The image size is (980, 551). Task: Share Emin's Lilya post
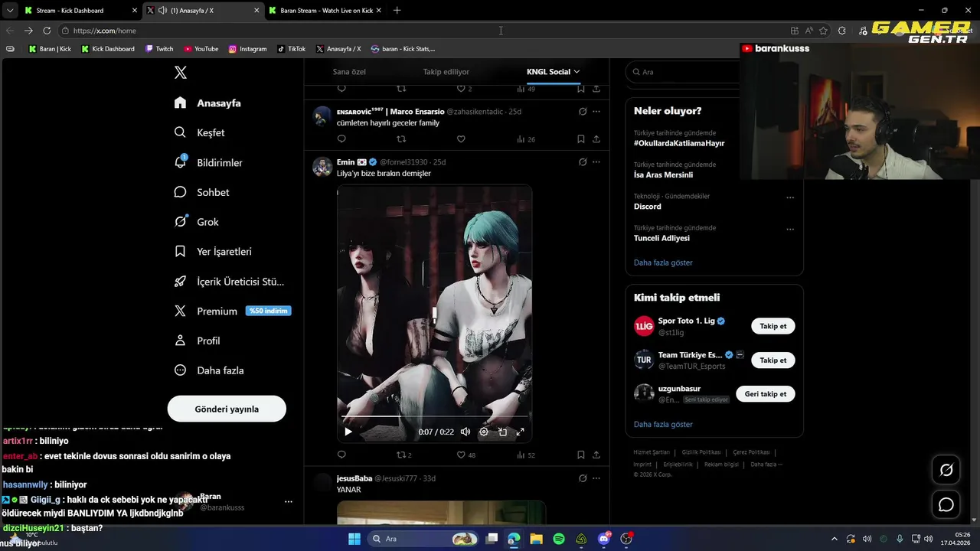point(596,455)
